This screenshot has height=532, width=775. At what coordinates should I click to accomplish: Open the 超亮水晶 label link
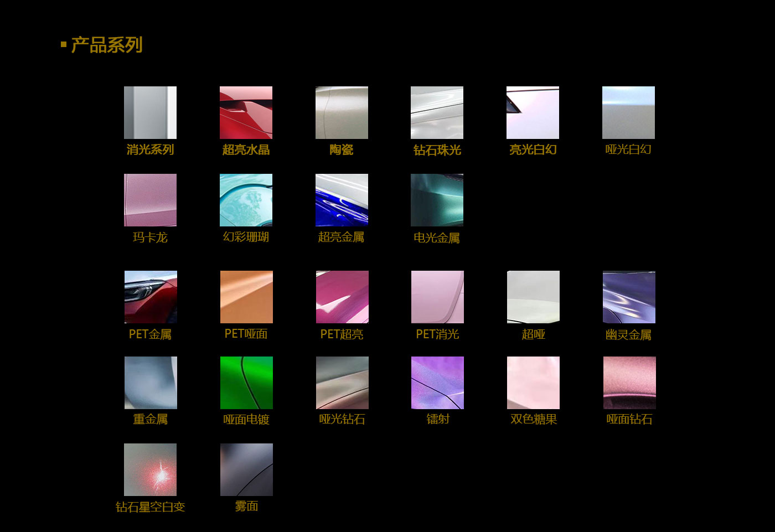coord(246,149)
